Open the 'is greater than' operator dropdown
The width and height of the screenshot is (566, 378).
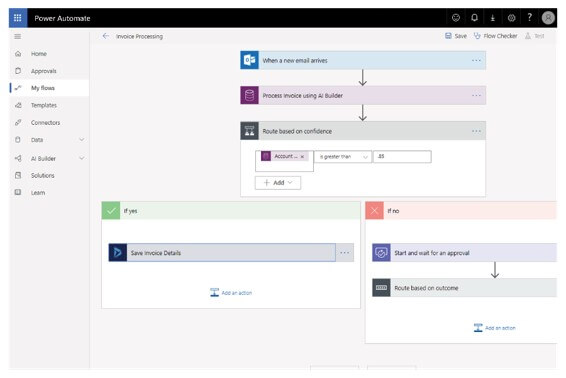(x=343, y=157)
